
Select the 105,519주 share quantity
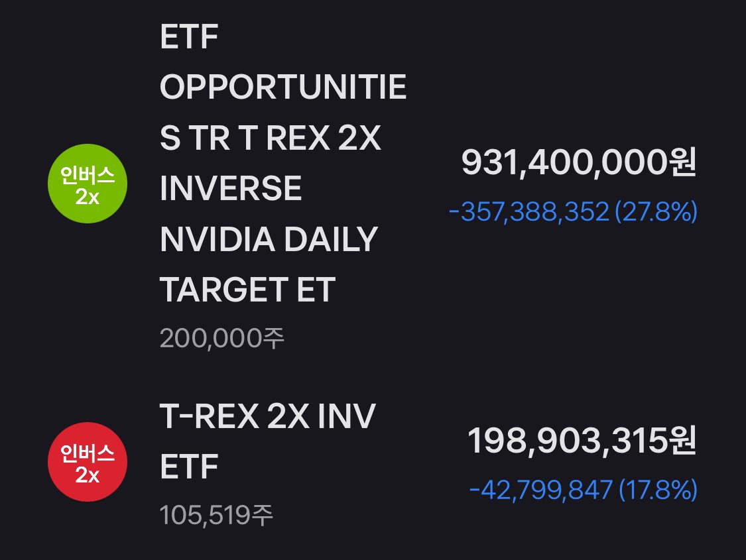tap(216, 515)
